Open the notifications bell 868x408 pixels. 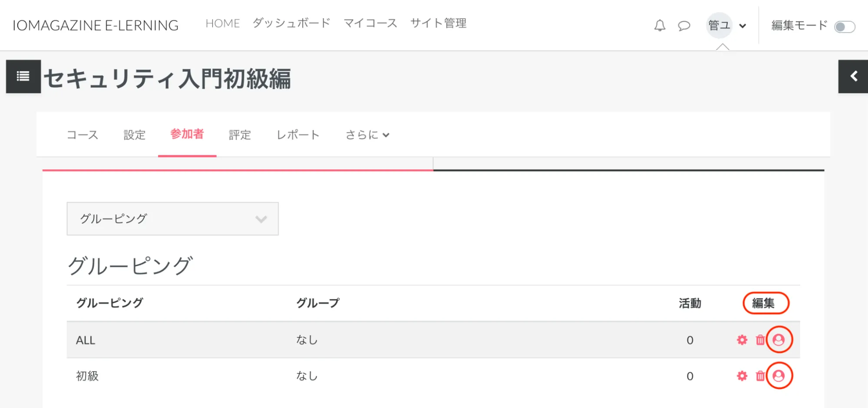pyautogui.click(x=660, y=26)
